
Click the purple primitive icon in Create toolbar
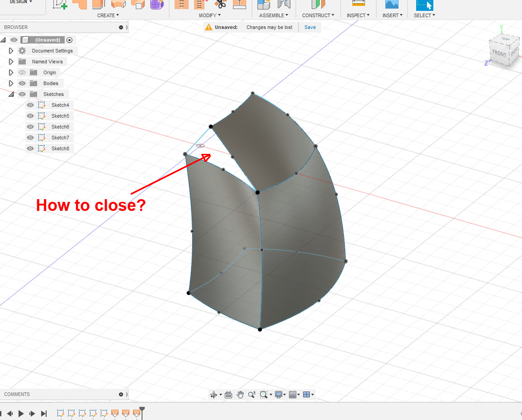pyautogui.click(x=156, y=5)
